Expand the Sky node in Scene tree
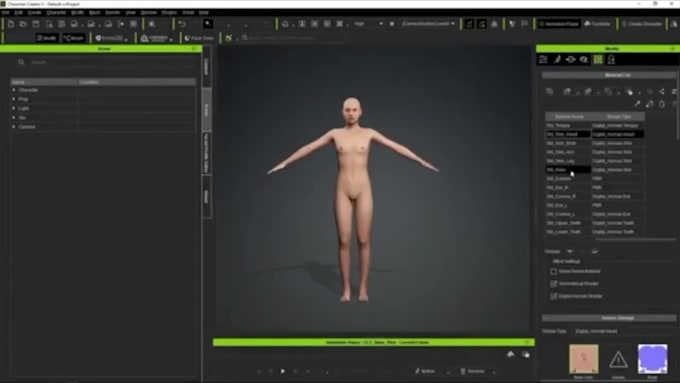The width and height of the screenshot is (680, 383). [14, 118]
